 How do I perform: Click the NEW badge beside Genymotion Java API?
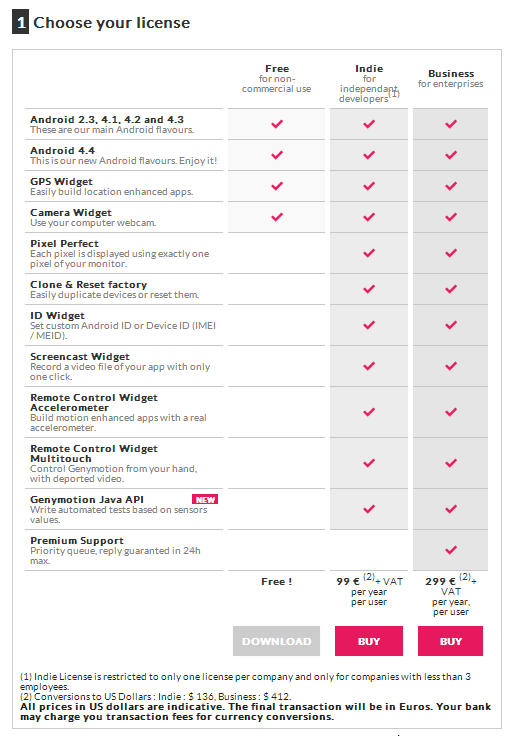coord(205,499)
